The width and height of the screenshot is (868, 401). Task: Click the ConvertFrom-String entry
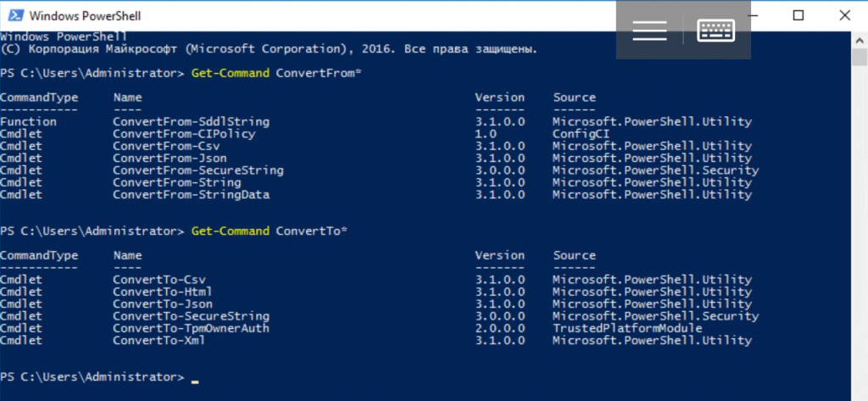coord(176,182)
